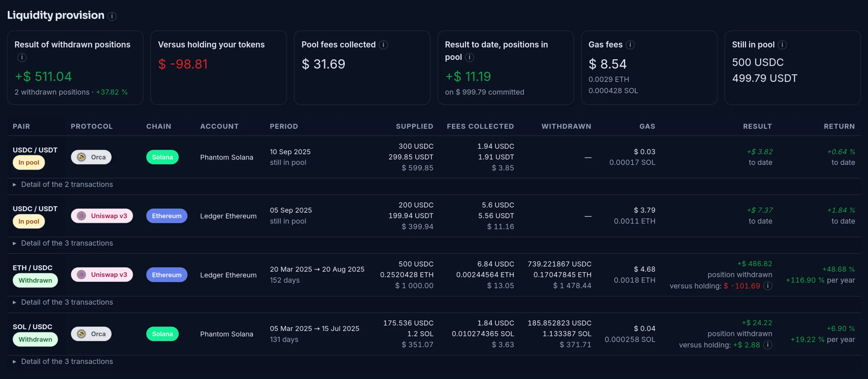Click info icon next to +$ 2.88
The width and height of the screenshot is (868, 379).
[x=768, y=345]
